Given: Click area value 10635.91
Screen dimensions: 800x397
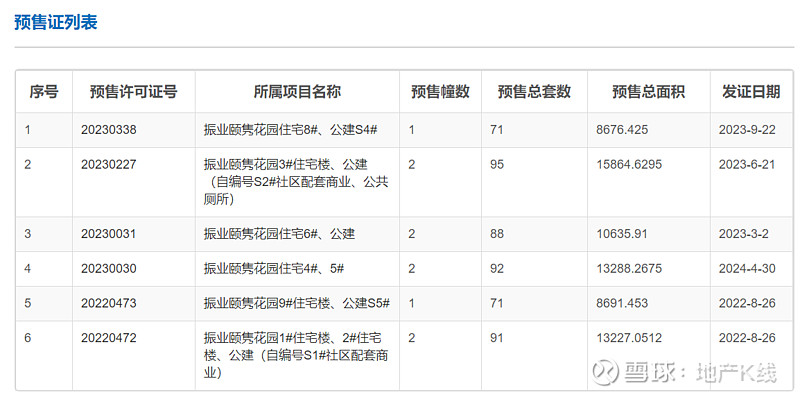Looking at the screenshot, I should click(621, 234).
